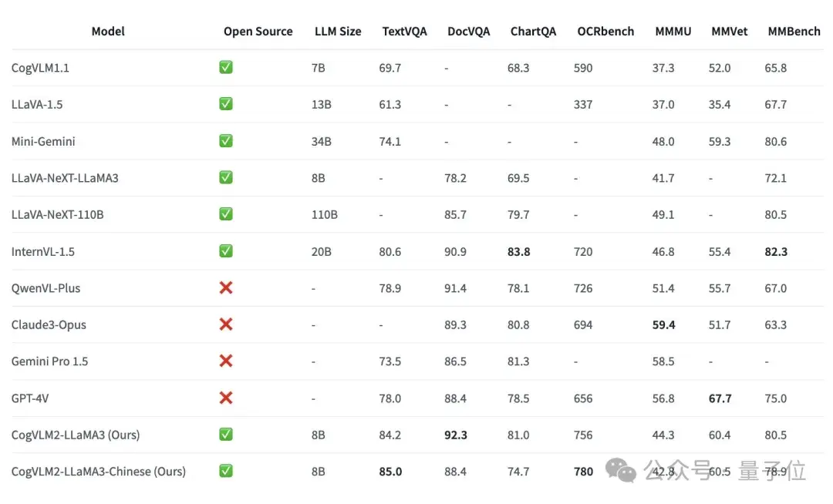Click the red X beside Claude3-Opus
Screen dimensions: 833x504
226,324
